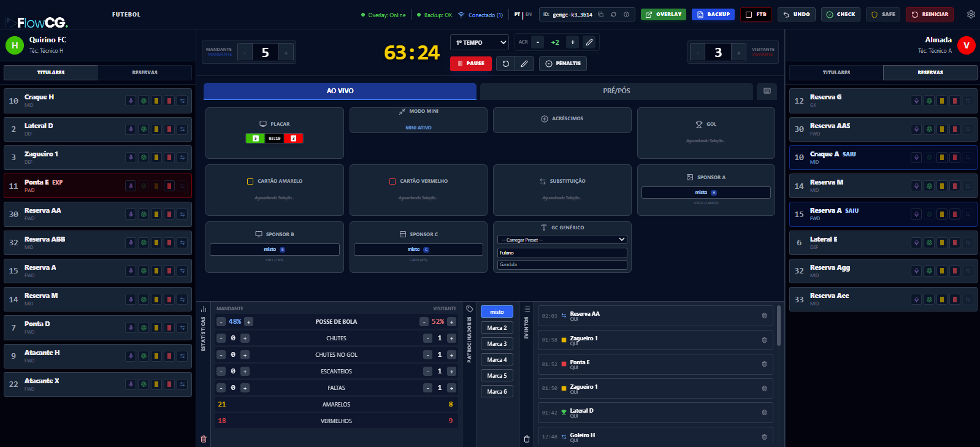Clear all events with trash icon
Viewport: 980px width, 447px height.
(x=526, y=439)
